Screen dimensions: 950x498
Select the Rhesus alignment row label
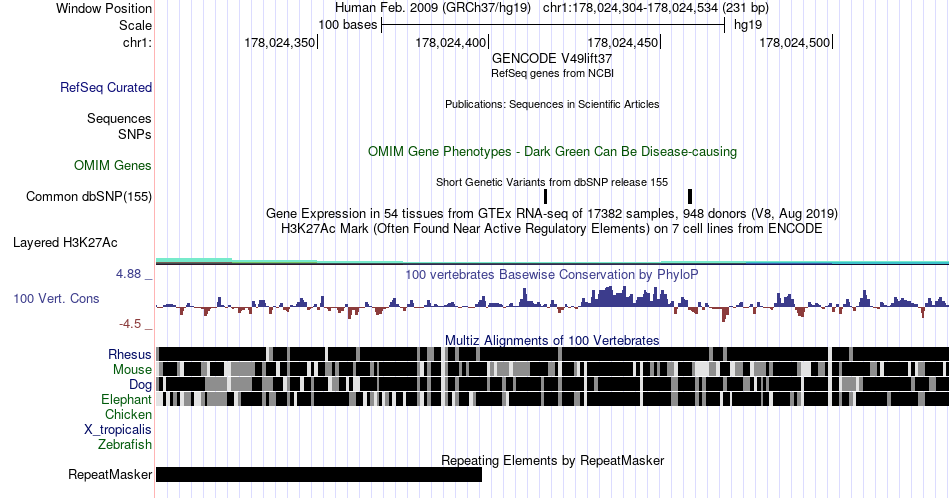pos(130,354)
